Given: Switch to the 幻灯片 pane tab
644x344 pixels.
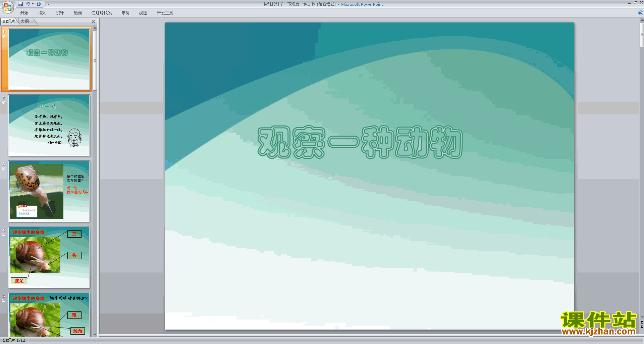Looking at the screenshot, I should coord(9,21).
